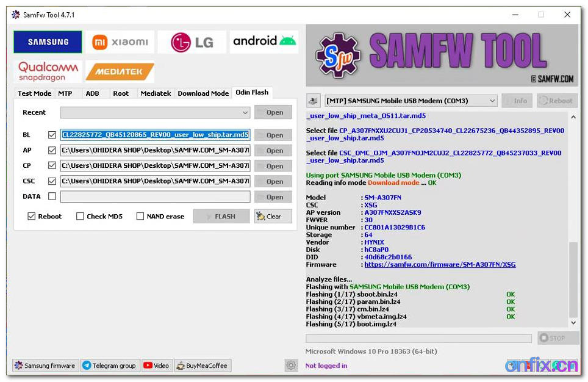Screen dimensions: 588x382
Task: Click the AP firmware path input field
Action: [154, 150]
